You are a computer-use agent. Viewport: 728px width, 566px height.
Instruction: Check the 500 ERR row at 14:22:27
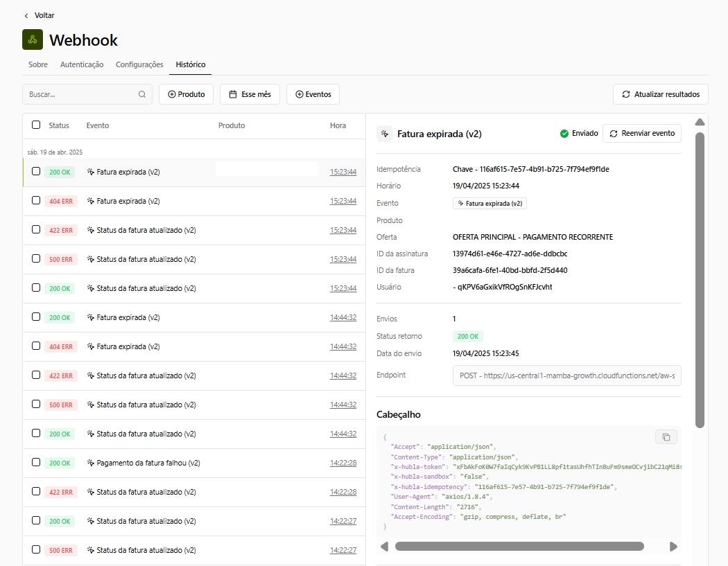click(x=36, y=550)
